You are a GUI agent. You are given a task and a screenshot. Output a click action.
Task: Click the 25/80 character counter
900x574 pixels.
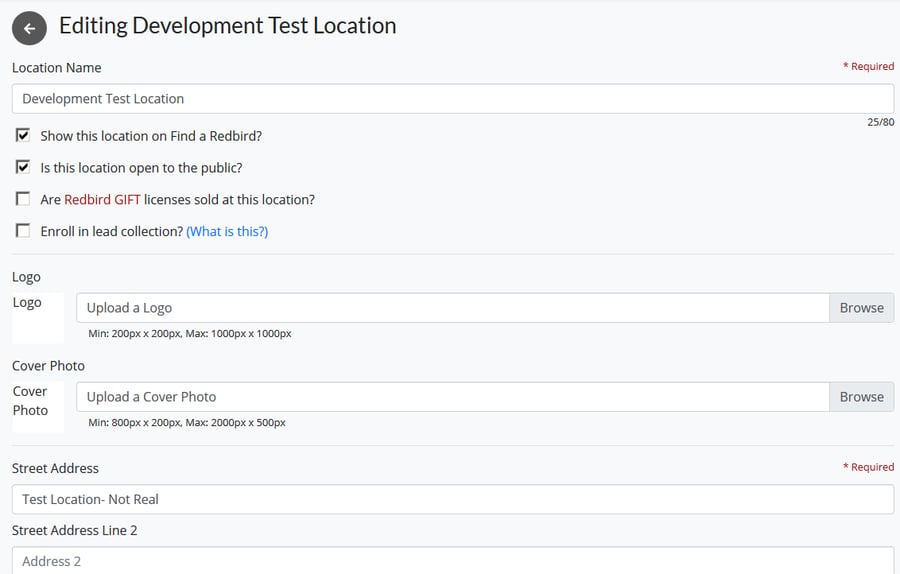(880, 122)
